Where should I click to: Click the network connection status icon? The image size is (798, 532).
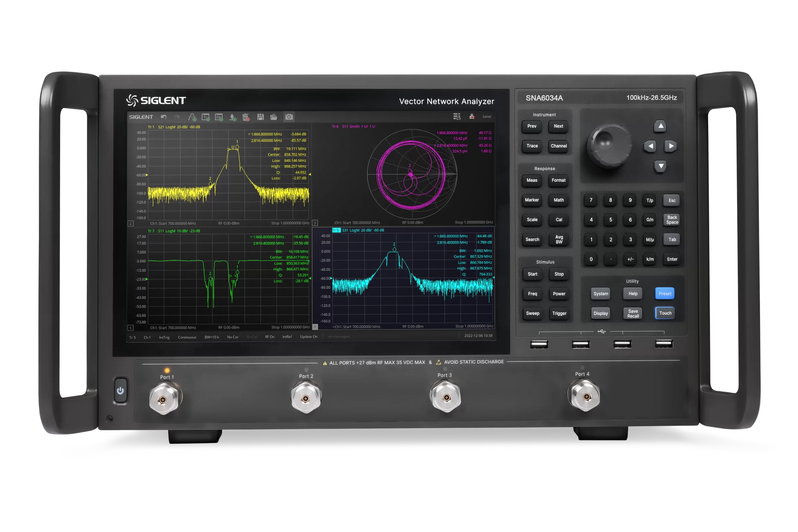pos(472,117)
